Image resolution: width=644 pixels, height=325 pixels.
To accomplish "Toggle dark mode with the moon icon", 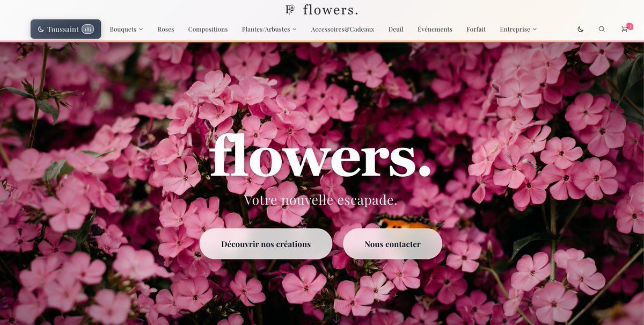I will pyautogui.click(x=580, y=29).
